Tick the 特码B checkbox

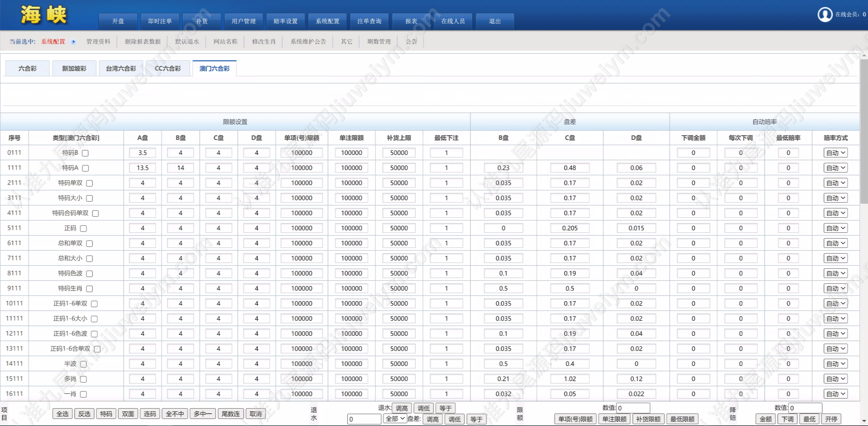(x=85, y=153)
